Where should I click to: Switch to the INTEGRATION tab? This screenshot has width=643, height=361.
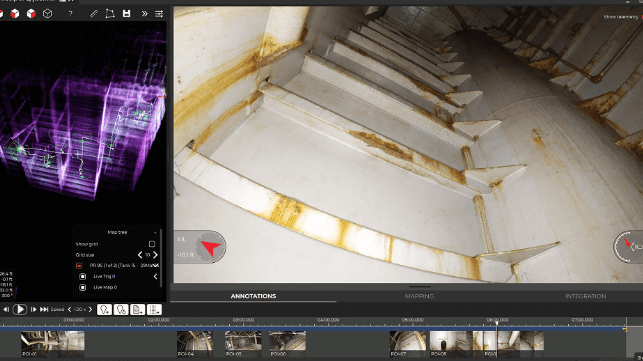point(586,296)
